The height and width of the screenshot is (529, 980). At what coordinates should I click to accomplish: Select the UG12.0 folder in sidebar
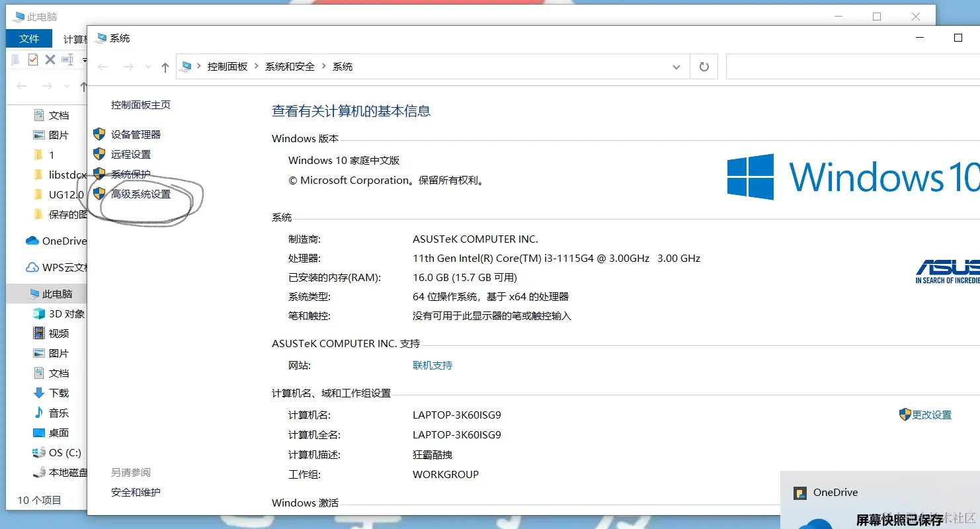point(58,194)
